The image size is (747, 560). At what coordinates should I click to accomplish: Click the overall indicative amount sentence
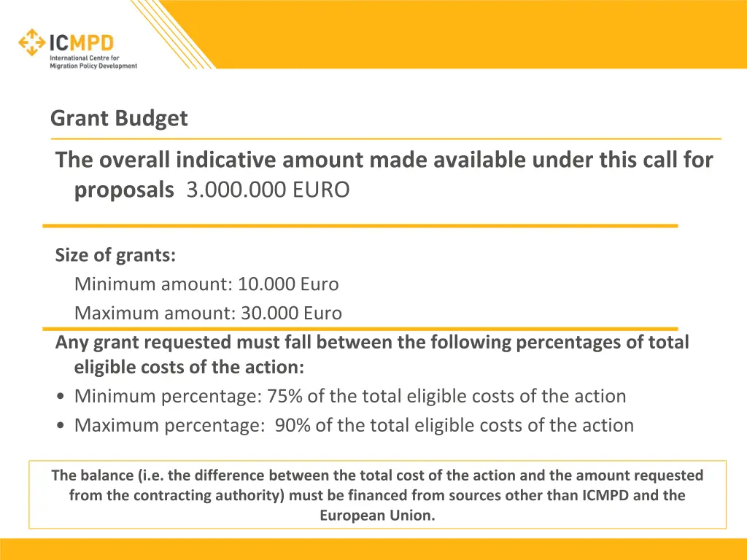click(x=384, y=160)
